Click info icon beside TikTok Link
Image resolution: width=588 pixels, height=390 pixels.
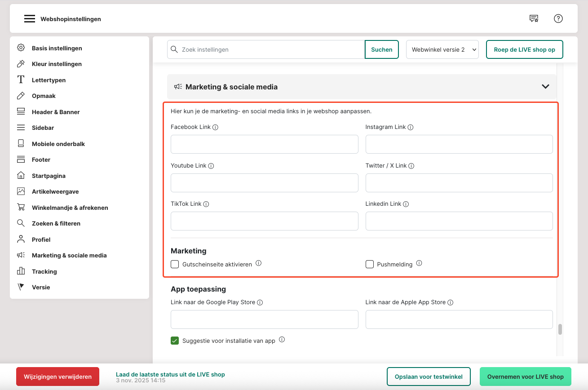(x=206, y=204)
